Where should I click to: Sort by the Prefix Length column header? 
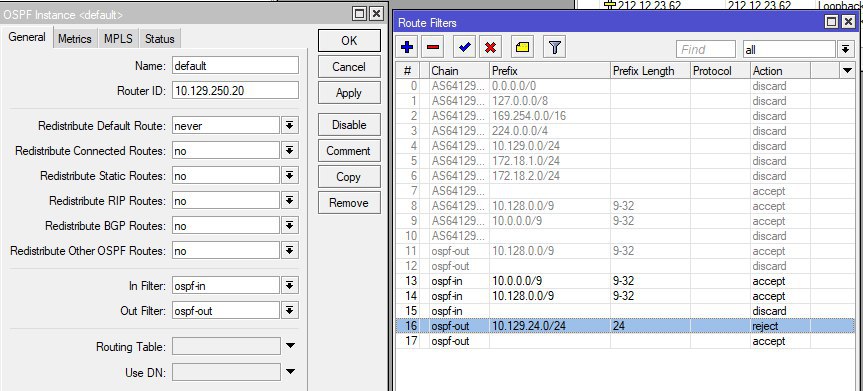click(x=650, y=70)
